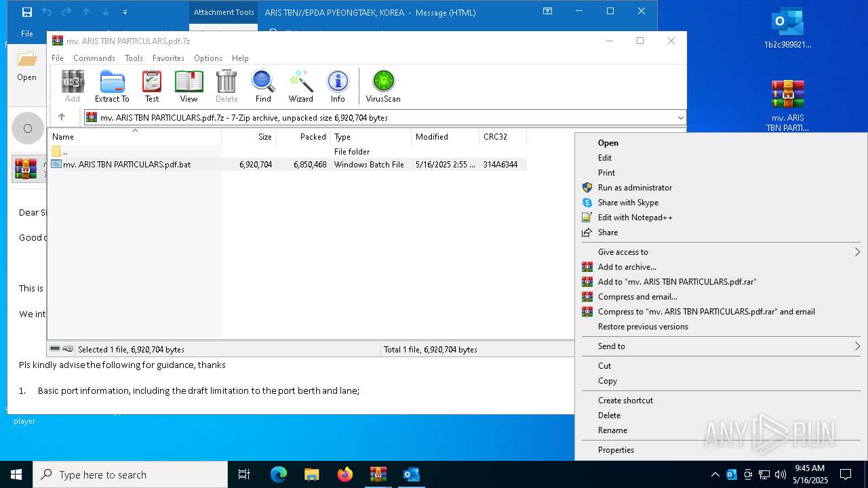Click the Outlook Save icon in title bar

(x=27, y=12)
